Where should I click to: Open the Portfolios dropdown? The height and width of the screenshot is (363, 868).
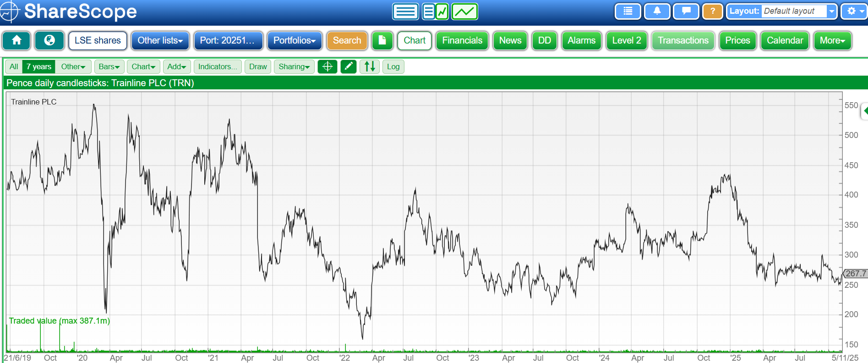(295, 40)
